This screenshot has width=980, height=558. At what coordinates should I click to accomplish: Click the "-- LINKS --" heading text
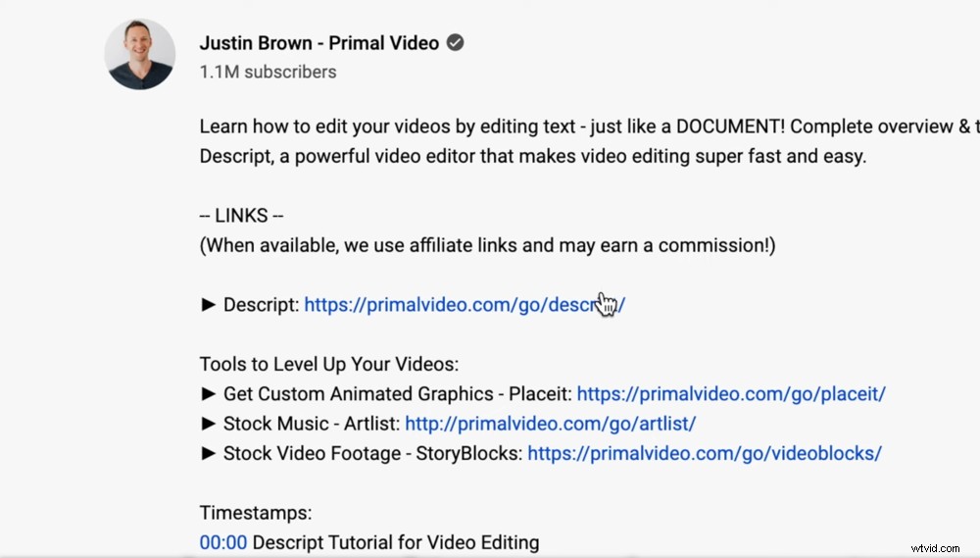click(x=241, y=215)
